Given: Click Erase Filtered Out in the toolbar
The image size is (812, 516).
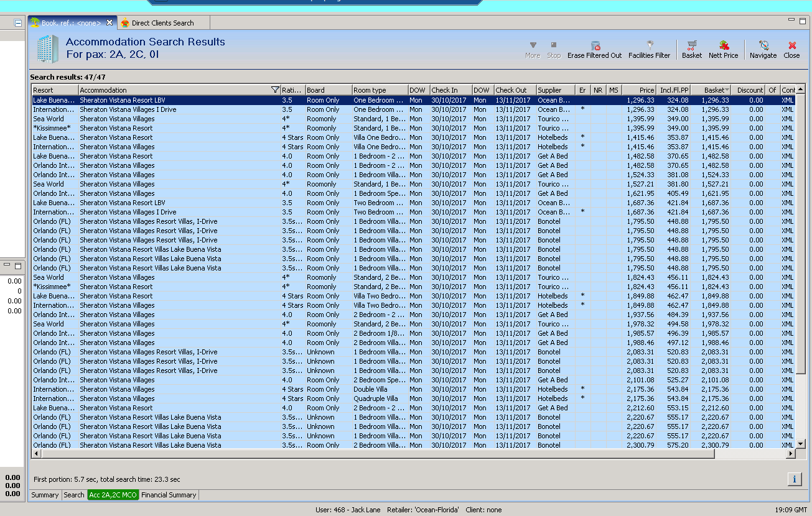Looking at the screenshot, I should (x=594, y=50).
